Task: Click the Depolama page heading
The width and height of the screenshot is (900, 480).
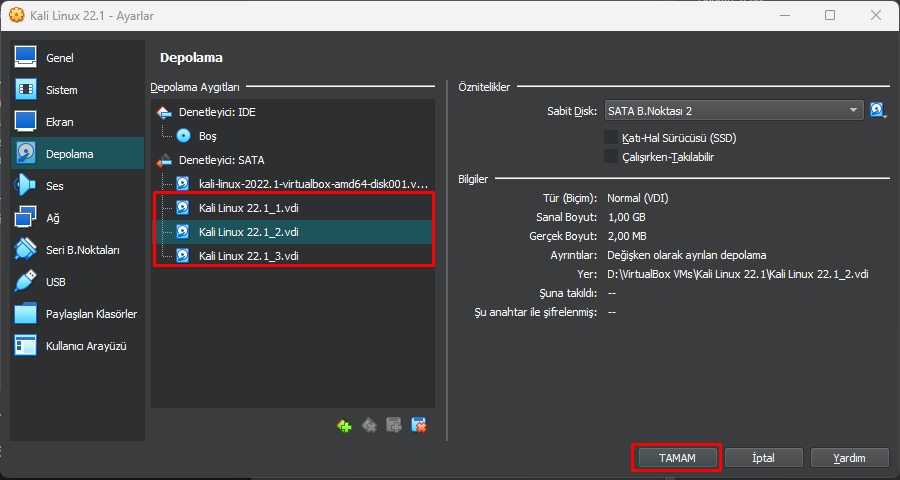Action: tap(191, 57)
